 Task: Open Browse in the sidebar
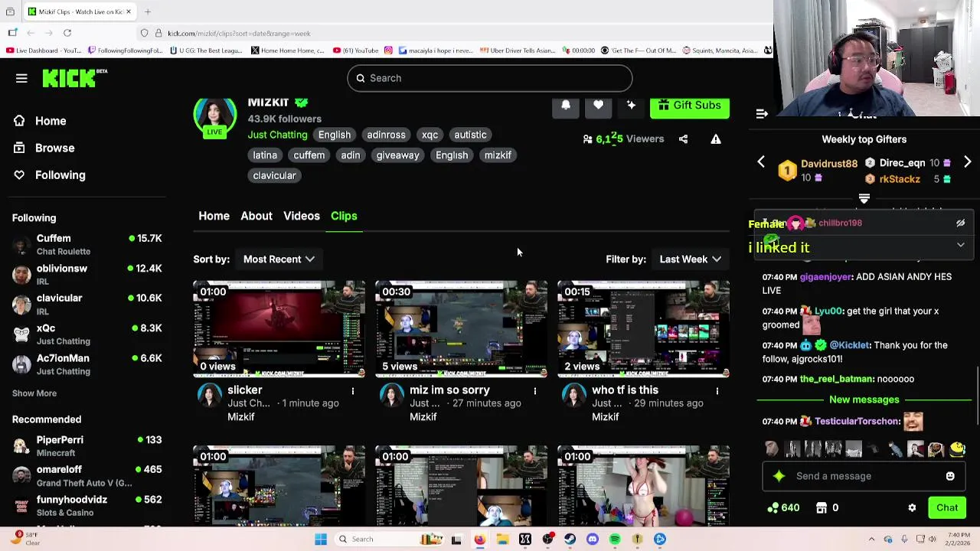[54, 148]
